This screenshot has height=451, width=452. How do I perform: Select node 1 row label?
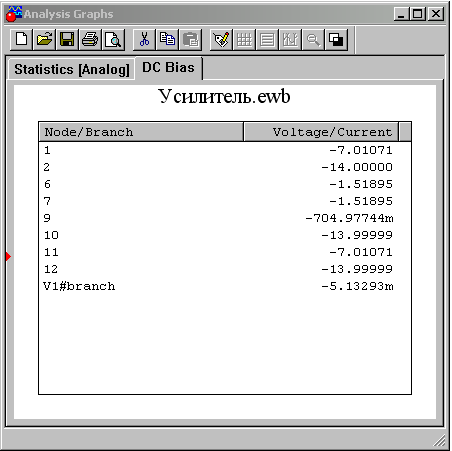point(47,150)
